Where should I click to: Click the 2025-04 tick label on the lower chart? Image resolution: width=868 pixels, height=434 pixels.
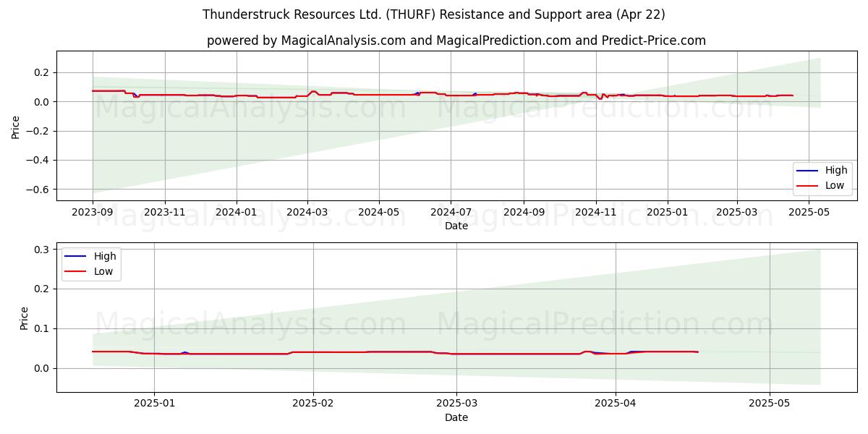point(616,404)
